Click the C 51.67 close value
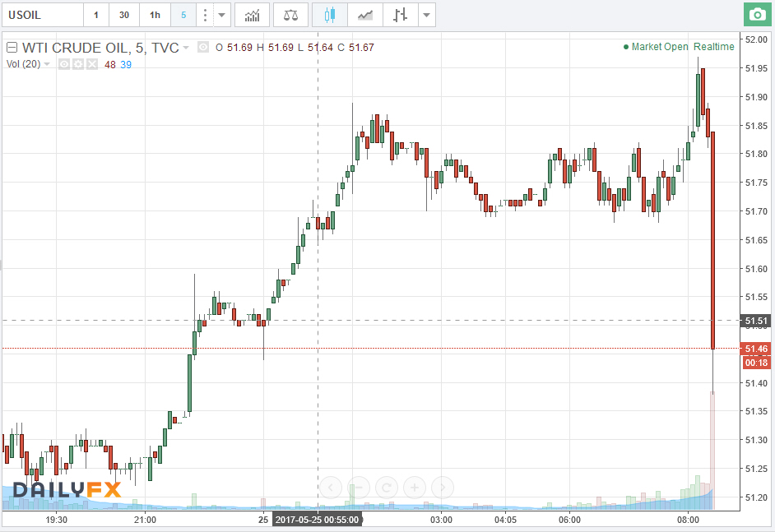Viewport: 775px width, 532px height. [x=356, y=48]
